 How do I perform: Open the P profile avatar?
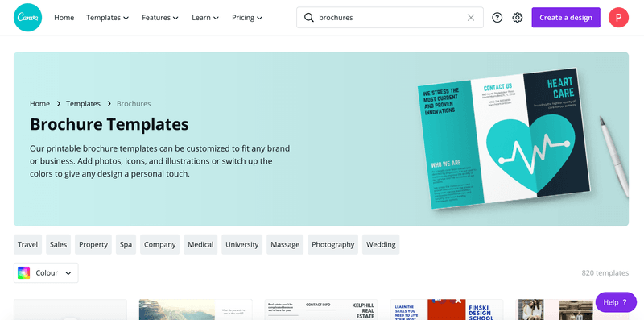[618, 17]
